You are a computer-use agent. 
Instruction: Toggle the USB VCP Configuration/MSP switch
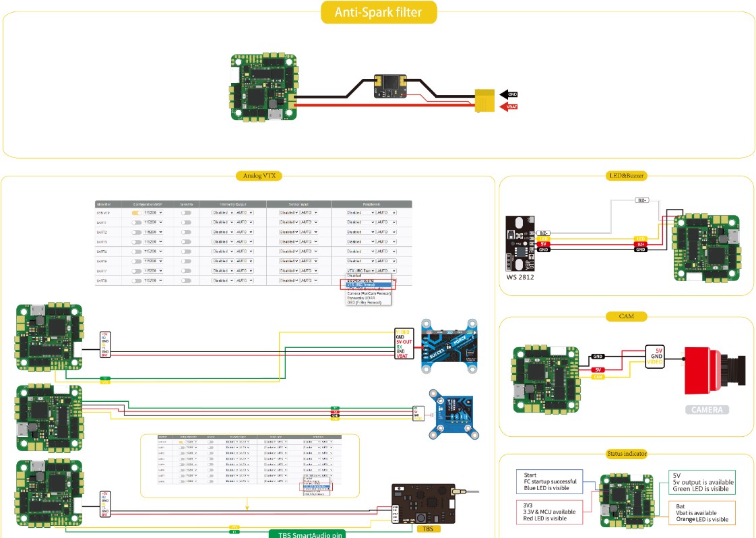click(137, 212)
